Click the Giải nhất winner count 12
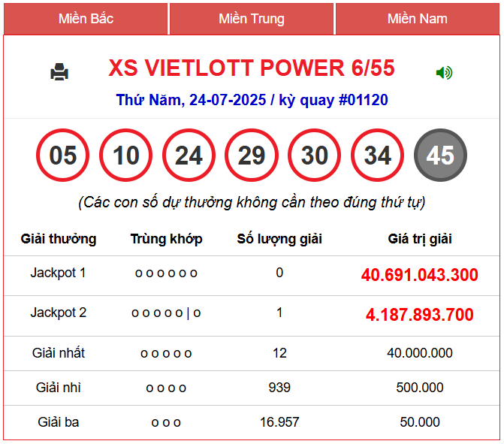Screen dimensions: 504x444 point(279,353)
